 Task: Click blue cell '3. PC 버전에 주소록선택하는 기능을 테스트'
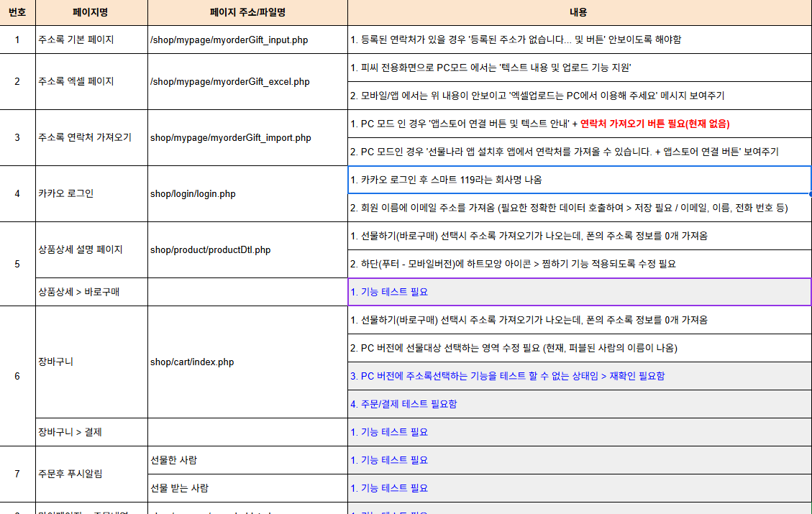[x=580, y=376]
